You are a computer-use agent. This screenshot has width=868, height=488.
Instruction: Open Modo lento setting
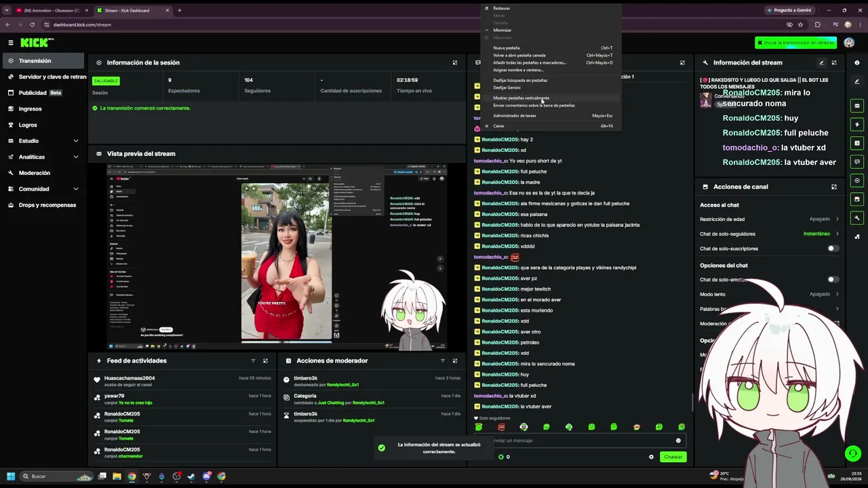(x=770, y=294)
